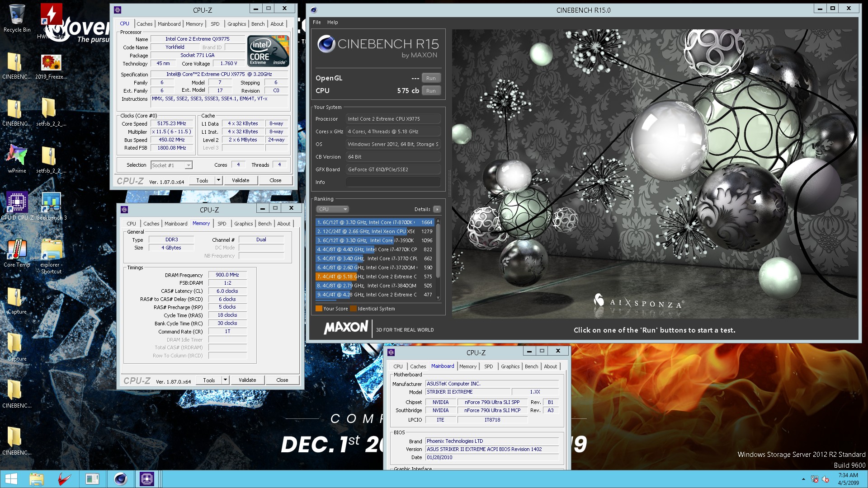Click the BIOS date 01/28/2010 field
Viewport: 868px width, 488px height.
tap(492, 457)
